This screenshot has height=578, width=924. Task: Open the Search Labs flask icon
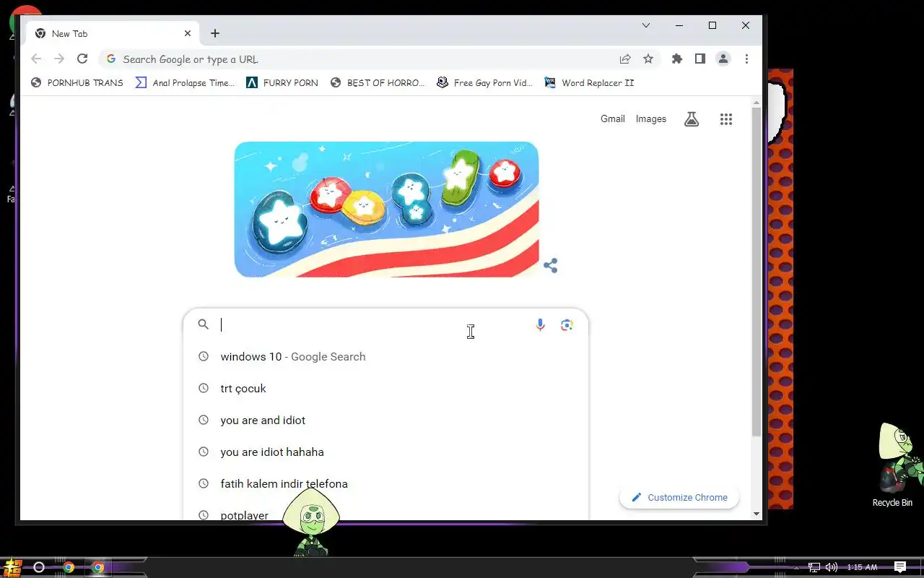(x=692, y=119)
